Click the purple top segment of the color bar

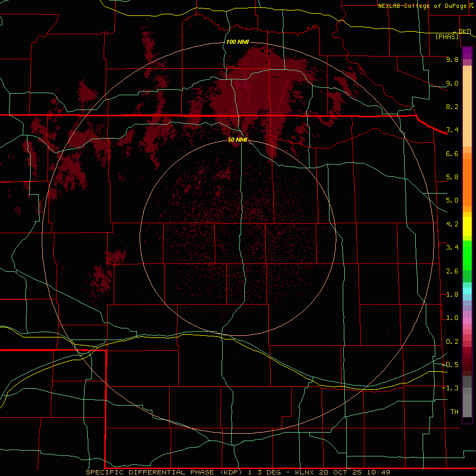click(x=467, y=53)
